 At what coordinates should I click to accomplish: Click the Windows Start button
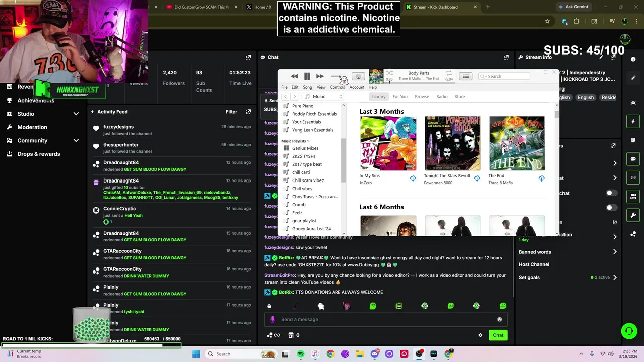pos(196,354)
